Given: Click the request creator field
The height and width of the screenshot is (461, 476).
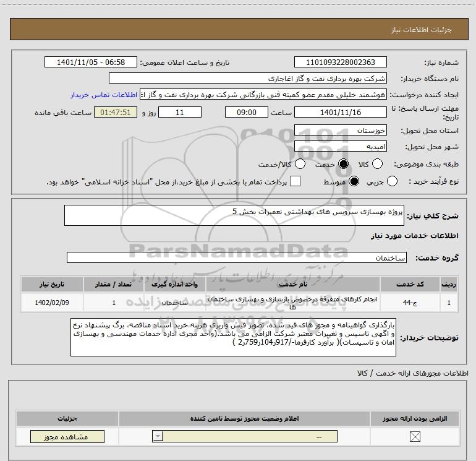Looking at the screenshot, I should [x=263, y=95].
